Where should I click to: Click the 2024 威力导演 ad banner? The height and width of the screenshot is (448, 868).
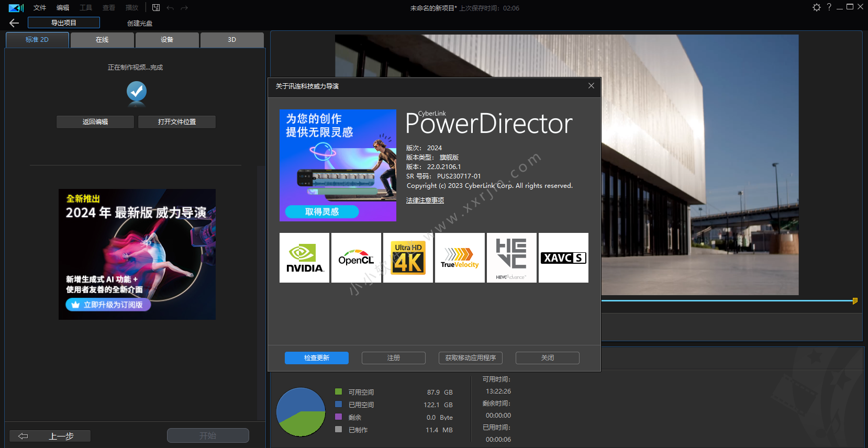(x=137, y=254)
